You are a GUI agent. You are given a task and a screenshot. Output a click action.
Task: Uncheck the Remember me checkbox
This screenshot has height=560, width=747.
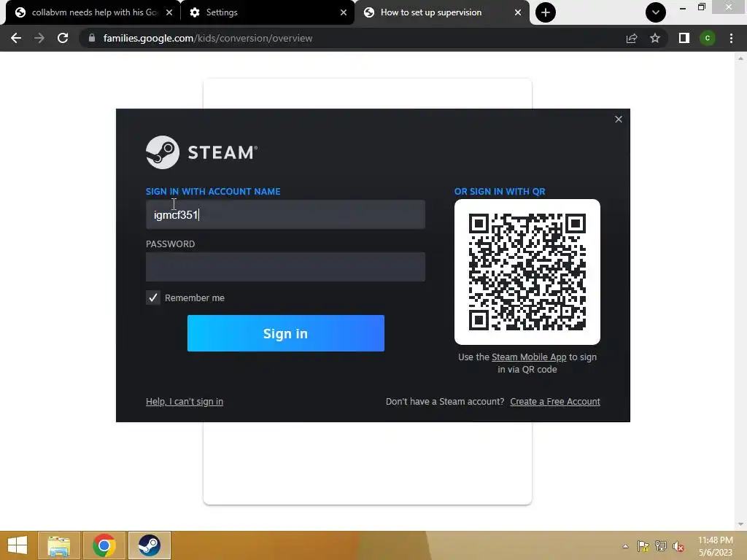coord(153,297)
